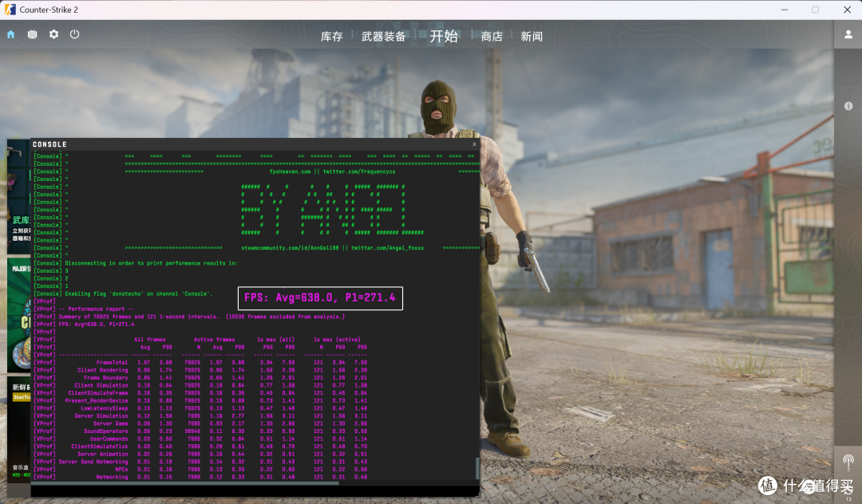
Task: Click the Server Simulation row label
Action: pos(101,416)
